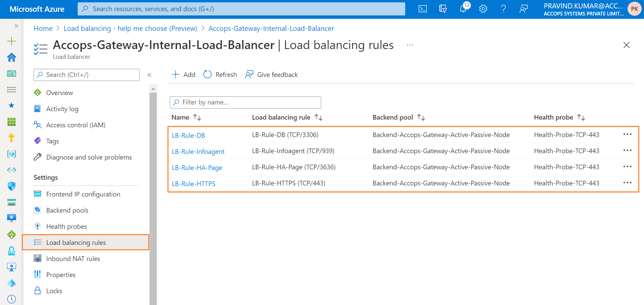Viewport: 644px width, 305px height.
Task: Click Give feedback in the toolbar
Action: pos(272,75)
